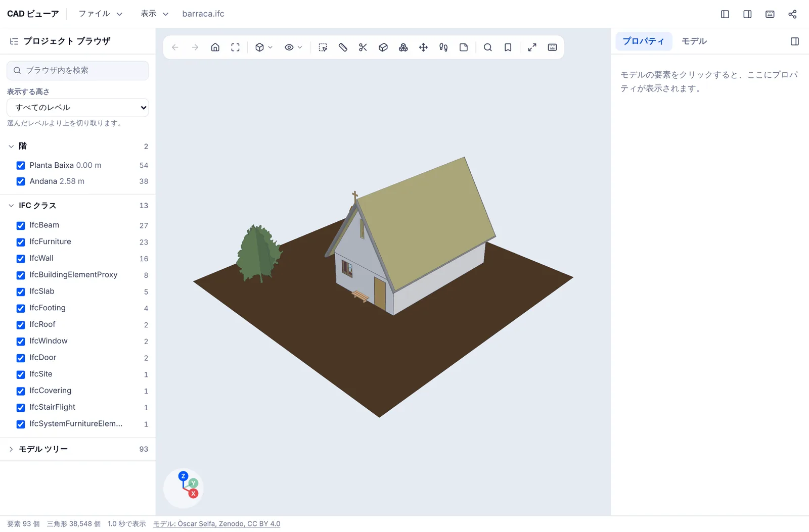Screen dimensions: 809x532
Task: Click the home view icon in viewer toolbar
Action: tap(215, 47)
